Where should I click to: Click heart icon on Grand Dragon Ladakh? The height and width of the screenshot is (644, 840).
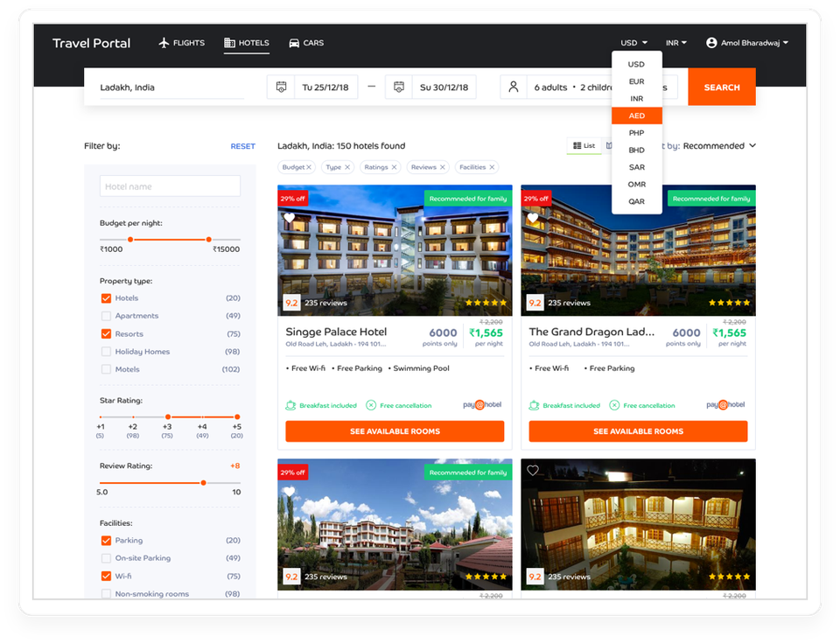(532, 219)
